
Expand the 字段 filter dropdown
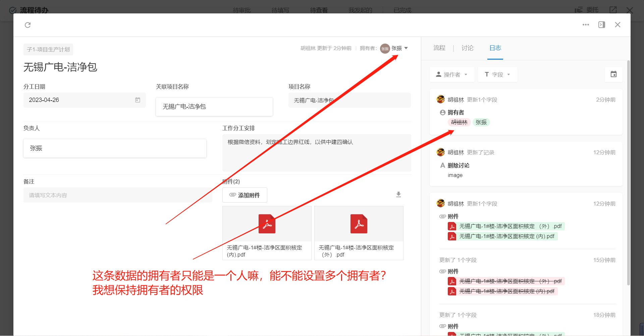[497, 74]
